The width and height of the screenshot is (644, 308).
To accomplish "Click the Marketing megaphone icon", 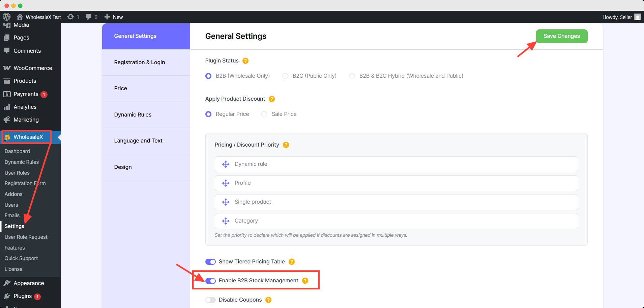I will pyautogui.click(x=7, y=120).
